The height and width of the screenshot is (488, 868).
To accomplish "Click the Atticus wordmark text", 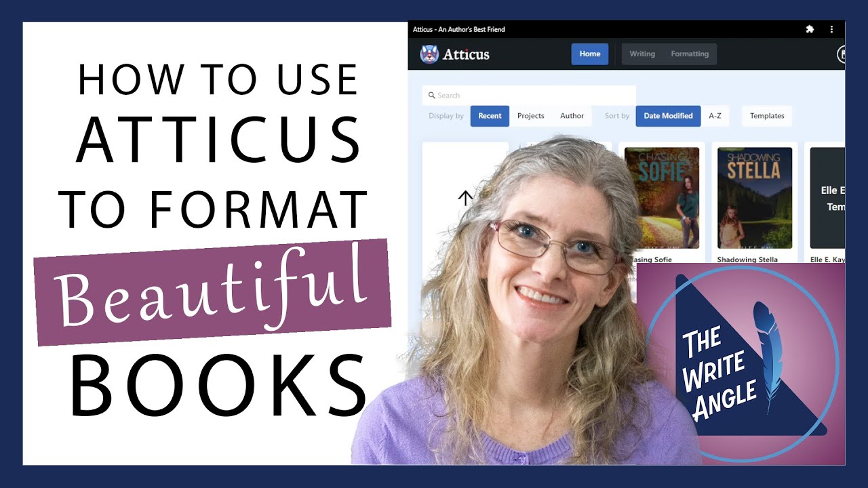I will tap(466, 54).
